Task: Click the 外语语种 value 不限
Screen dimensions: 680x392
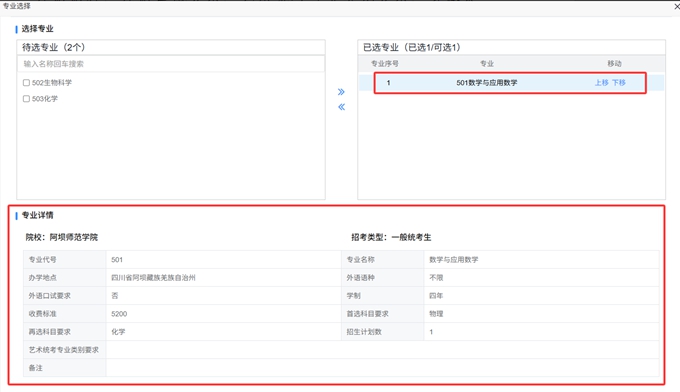Action: [436, 278]
